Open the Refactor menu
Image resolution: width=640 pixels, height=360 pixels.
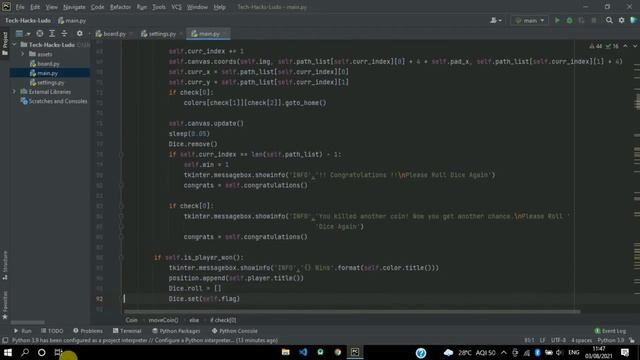click(120, 7)
